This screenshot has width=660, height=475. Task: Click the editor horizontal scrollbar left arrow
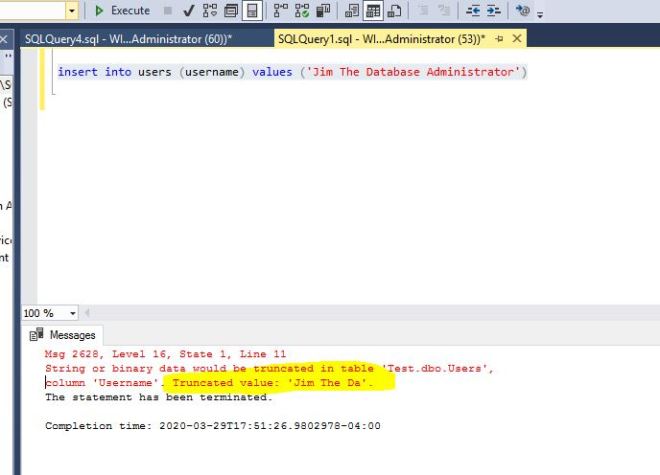tap(86, 313)
